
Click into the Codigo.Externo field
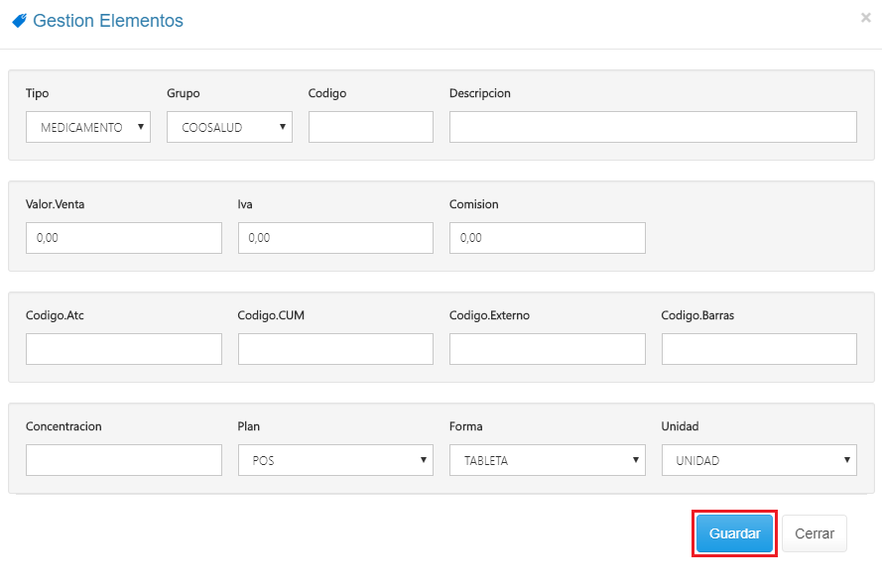click(547, 349)
